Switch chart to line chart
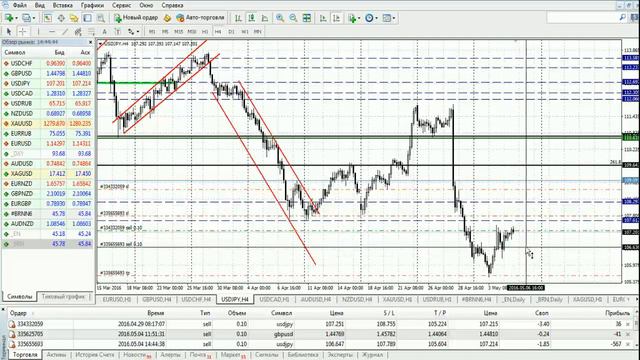This screenshot has width=640, height=360. pyautogui.click(x=265, y=18)
